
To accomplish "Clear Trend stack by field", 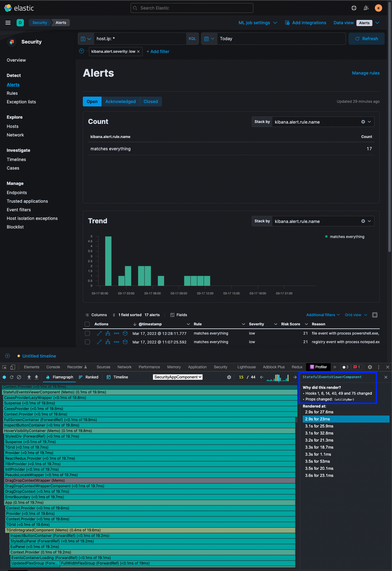I will point(363,221).
